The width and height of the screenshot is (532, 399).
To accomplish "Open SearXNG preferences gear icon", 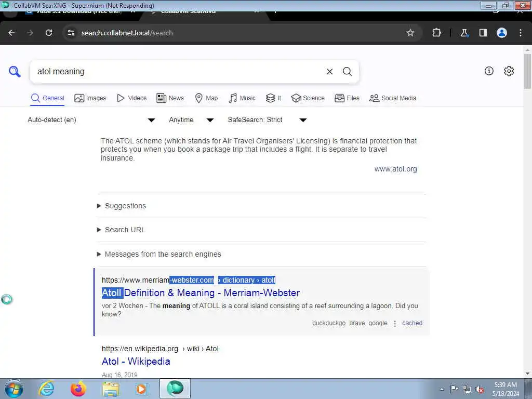I will tap(509, 71).
